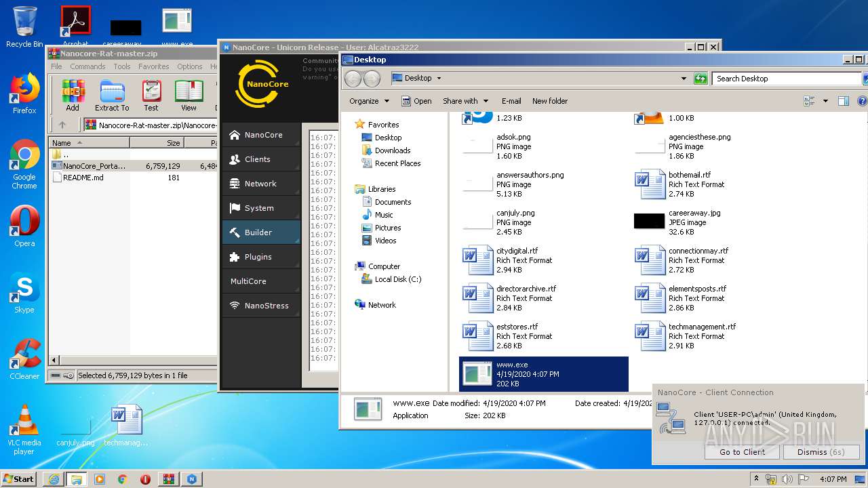Change view using the Explorer views icon
Image resolution: width=868 pixels, height=488 pixels.
[809, 101]
